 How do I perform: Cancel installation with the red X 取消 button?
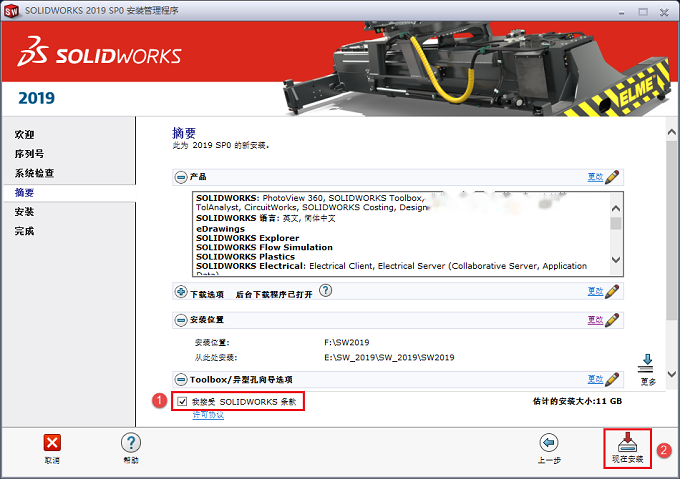tap(52, 449)
